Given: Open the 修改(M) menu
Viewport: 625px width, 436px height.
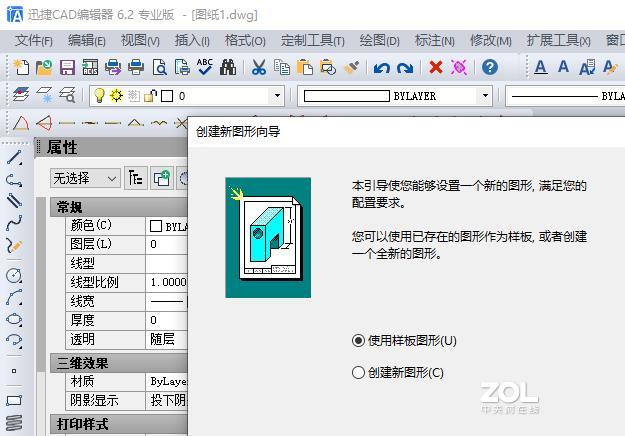Looking at the screenshot, I should 491,41.
